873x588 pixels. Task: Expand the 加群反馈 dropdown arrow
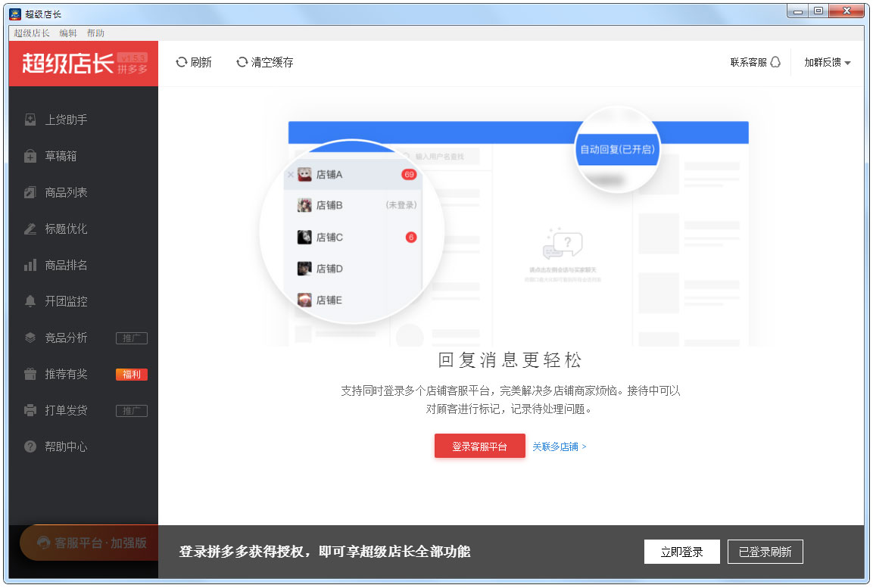click(x=847, y=63)
